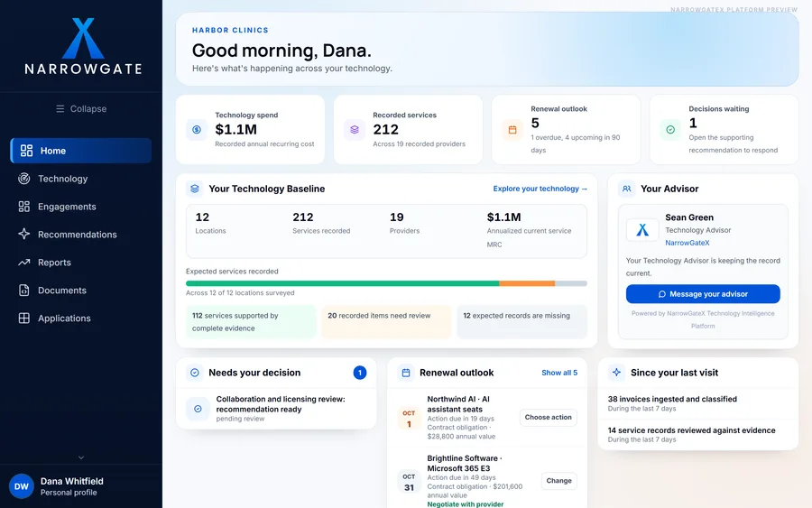The height and width of the screenshot is (508, 812).
Task: Click Northwind AI assistant seats renewal title
Action: click(x=457, y=404)
